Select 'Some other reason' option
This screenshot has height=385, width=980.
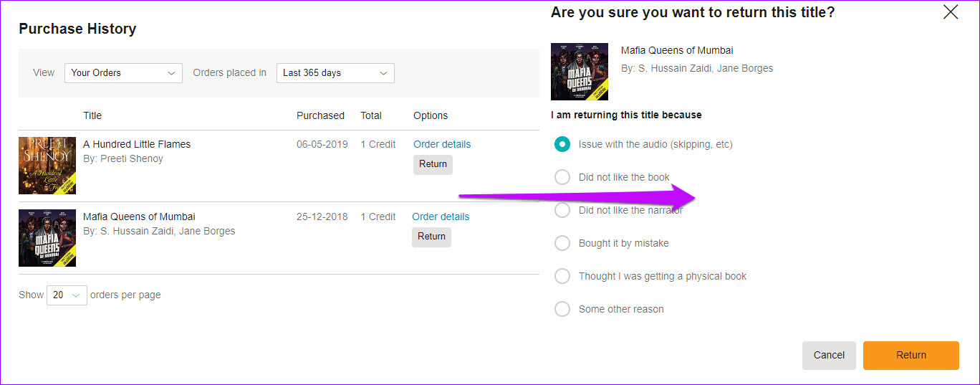click(562, 309)
